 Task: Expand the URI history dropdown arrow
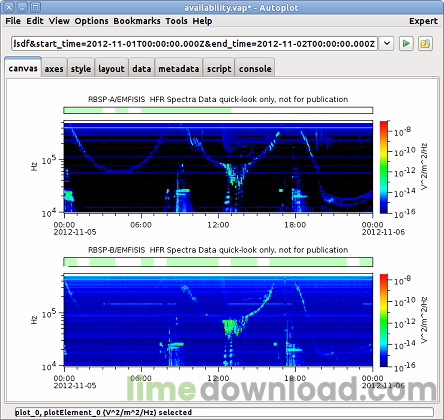[x=387, y=44]
